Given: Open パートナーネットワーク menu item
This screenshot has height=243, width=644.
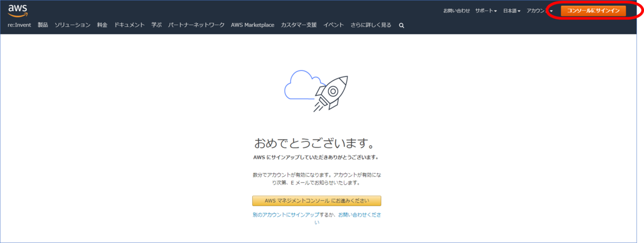Looking at the screenshot, I should (196, 25).
